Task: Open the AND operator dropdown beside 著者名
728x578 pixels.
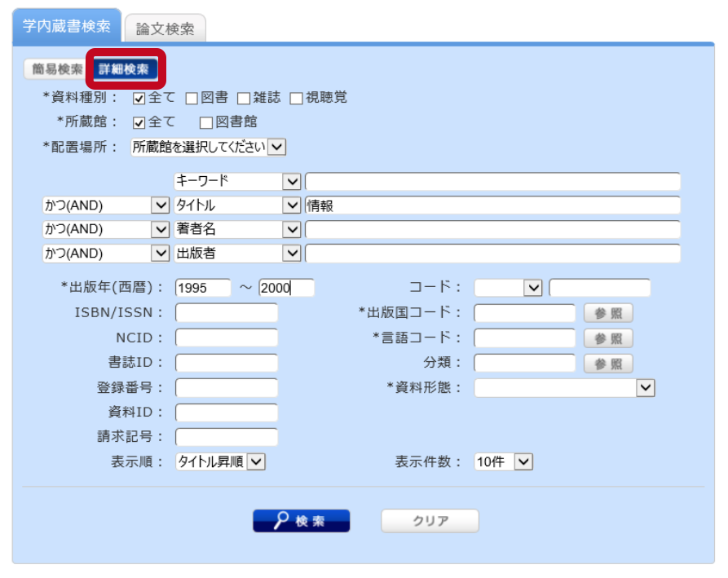Action: tap(106, 229)
